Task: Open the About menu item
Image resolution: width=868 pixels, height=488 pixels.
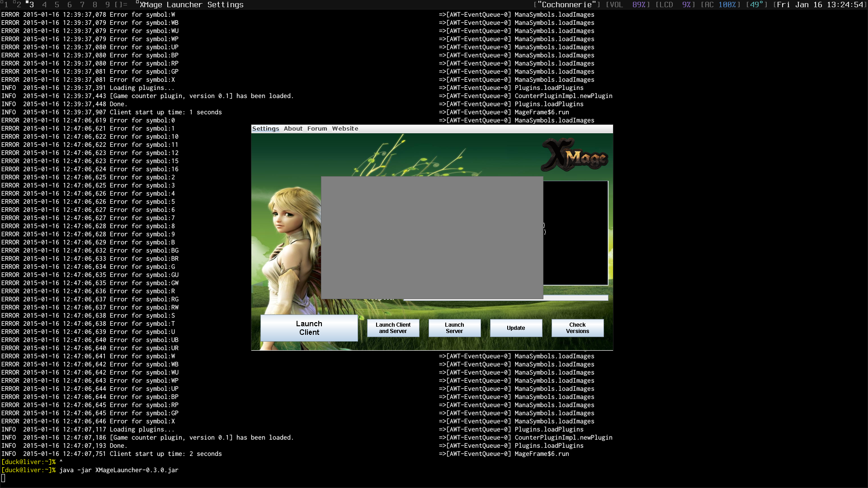Action: (293, 129)
